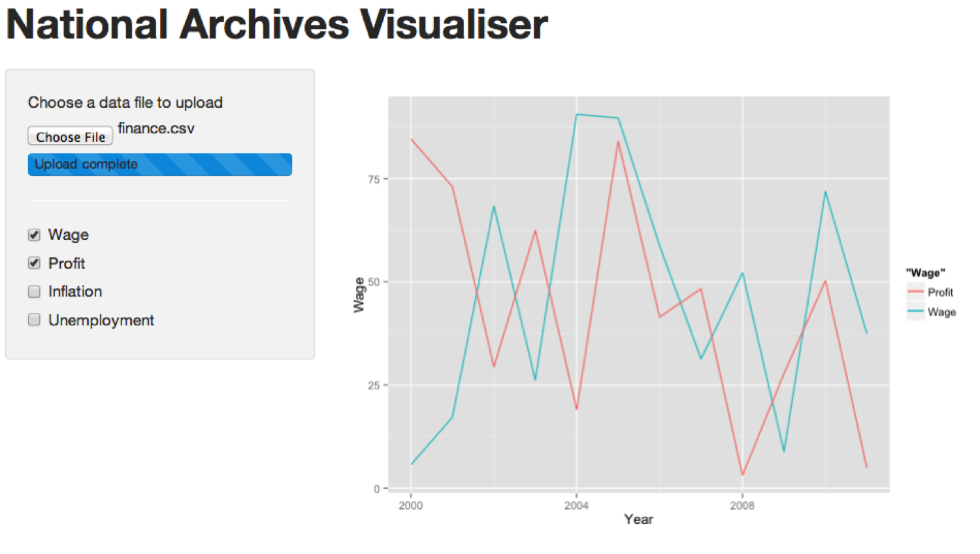The height and width of the screenshot is (554, 980).
Task: Click the National Archives Visualiser heading
Action: (x=277, y=24)
